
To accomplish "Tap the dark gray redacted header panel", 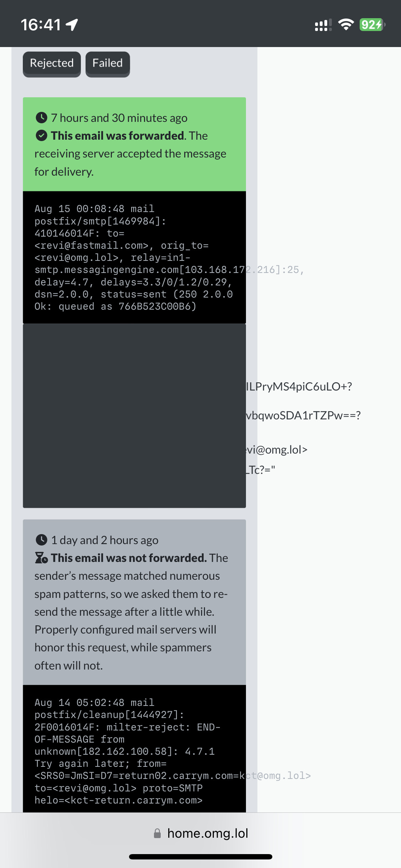I will 134,415.
